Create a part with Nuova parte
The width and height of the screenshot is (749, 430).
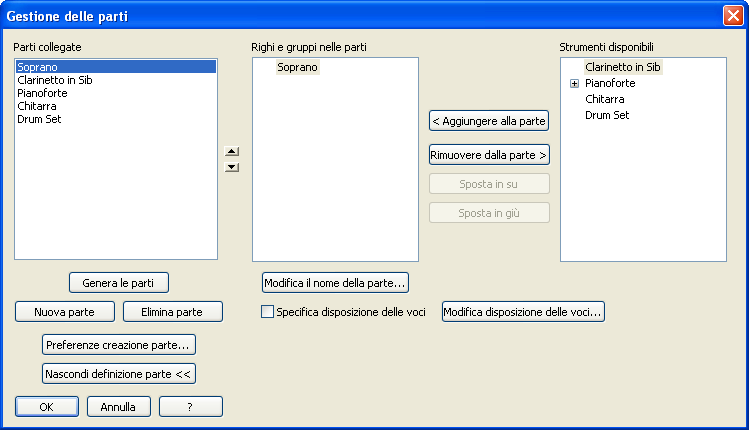tap(64, 312)
